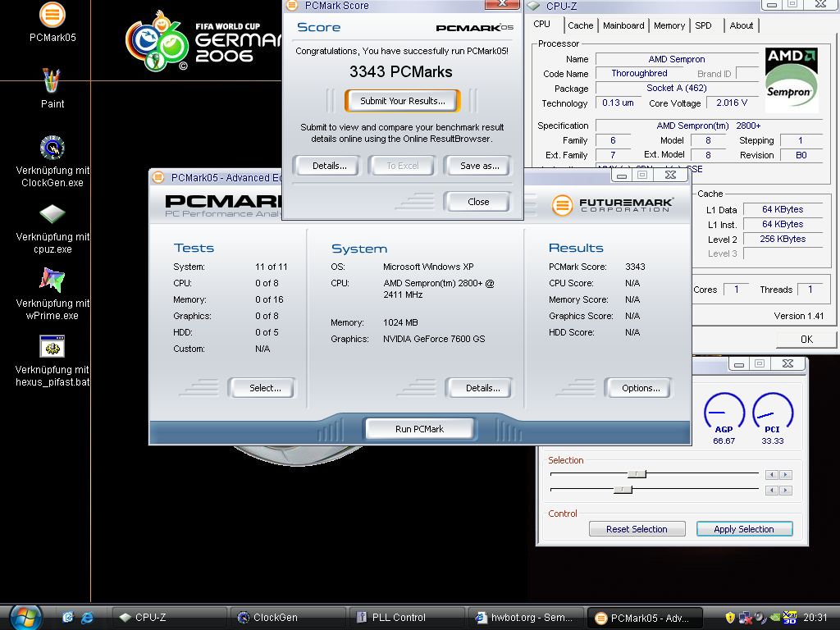Click Apply Selection in ClockGen
Viewport: 840px width, 630px height.
click(744, 529)
